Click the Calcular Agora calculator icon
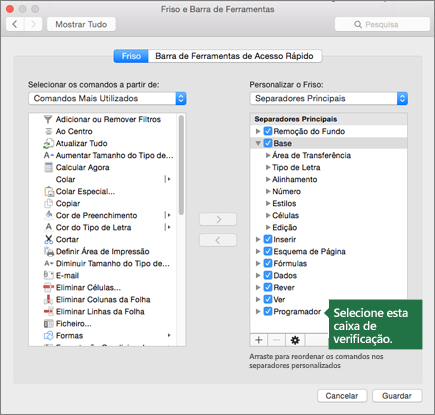This screenshot has width=435, height=415. [48, 167]
